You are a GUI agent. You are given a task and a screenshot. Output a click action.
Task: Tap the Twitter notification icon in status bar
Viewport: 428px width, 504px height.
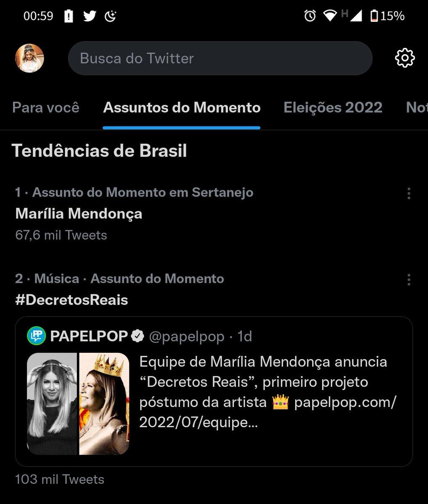[x=90, y=16]
